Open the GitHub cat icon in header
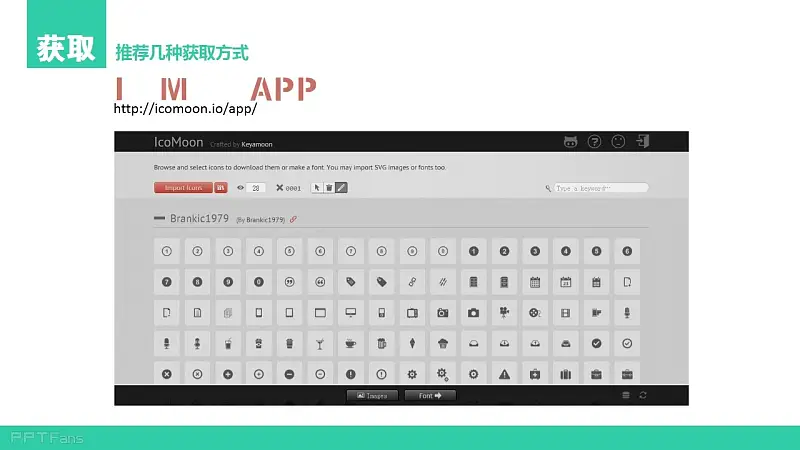 (x=570, y=142)
